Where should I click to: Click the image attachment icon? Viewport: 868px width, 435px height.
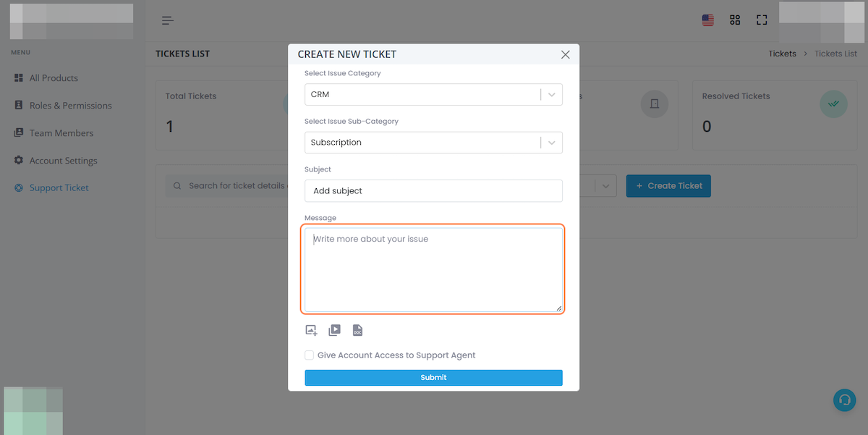(x=311, y=330)
